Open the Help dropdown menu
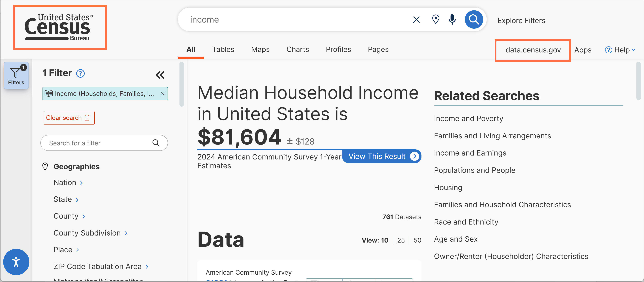Image resolution: width=644 pixels, height=282 pixels. point(620,50)
